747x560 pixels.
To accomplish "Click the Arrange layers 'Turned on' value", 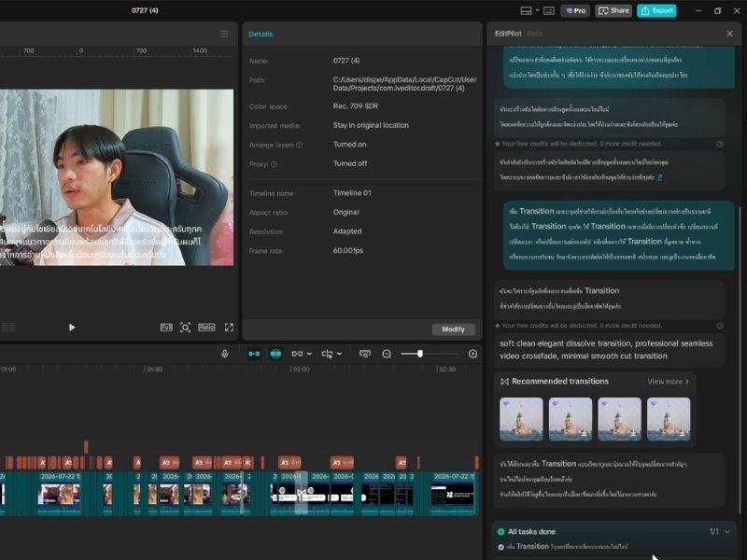I will coord(349,145).
